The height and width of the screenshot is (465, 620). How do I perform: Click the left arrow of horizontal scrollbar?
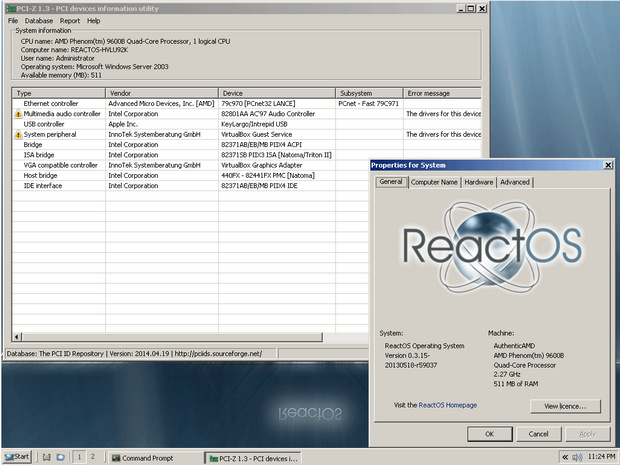(x=17, y=337)
